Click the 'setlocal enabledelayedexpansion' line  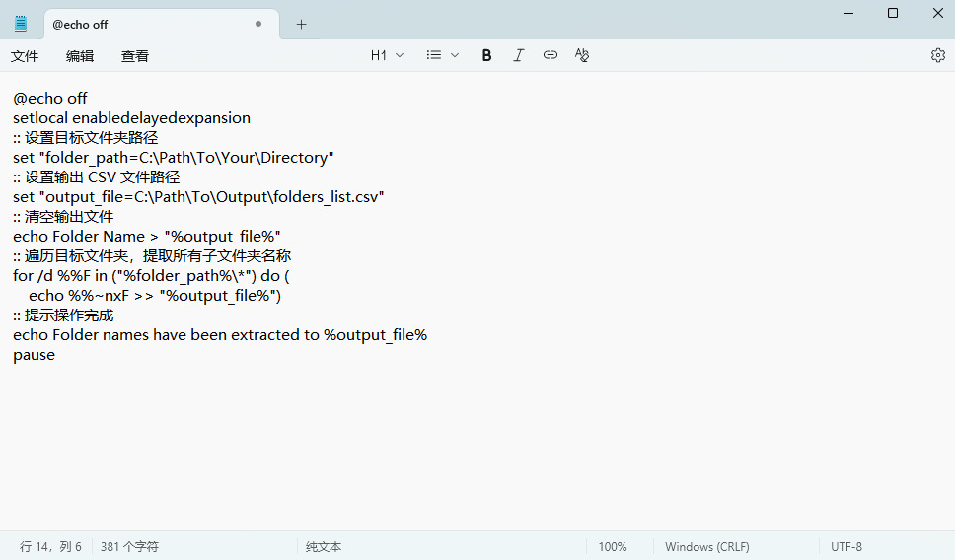pyautogui.click(x=131, y=118)
